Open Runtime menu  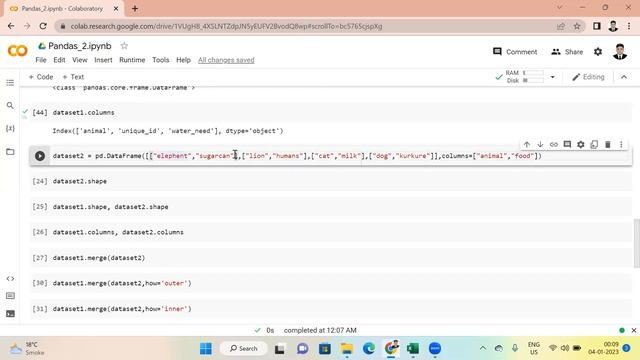[x=132, y=60]
